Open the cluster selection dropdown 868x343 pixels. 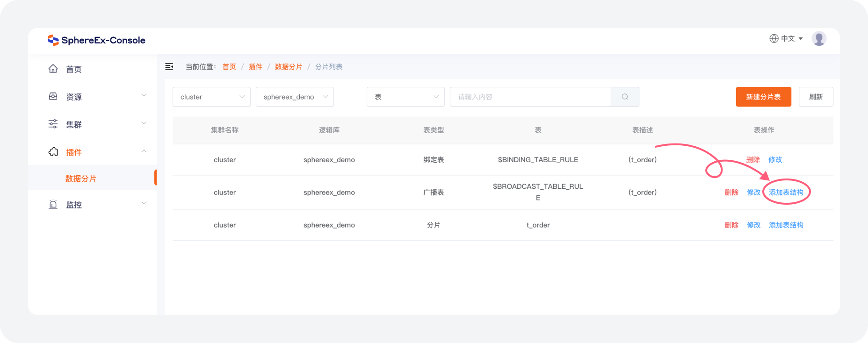(211, 97)
